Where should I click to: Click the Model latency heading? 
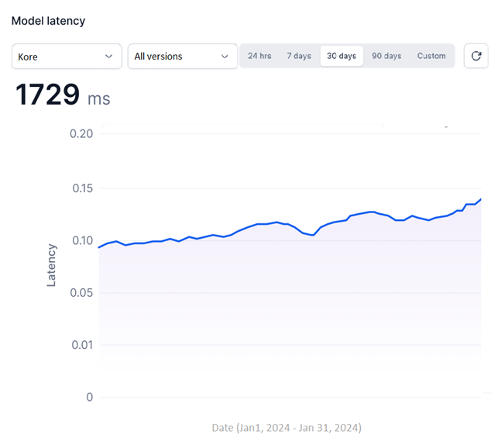click(x=48, y=21)
